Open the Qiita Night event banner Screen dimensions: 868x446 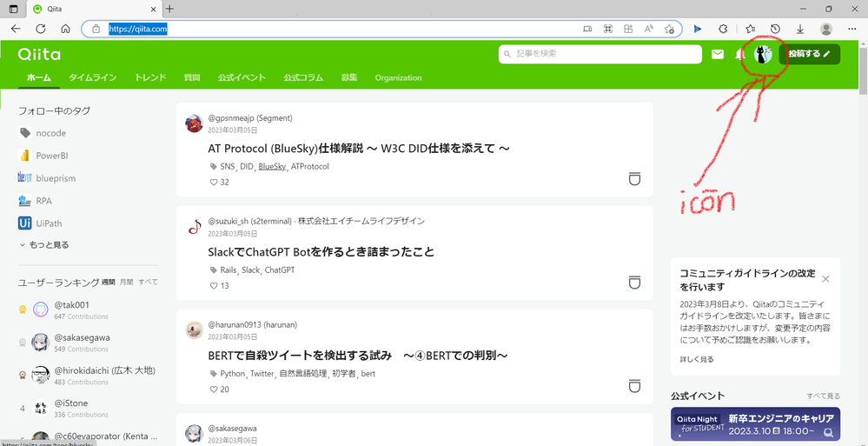(x=755, y=424)
